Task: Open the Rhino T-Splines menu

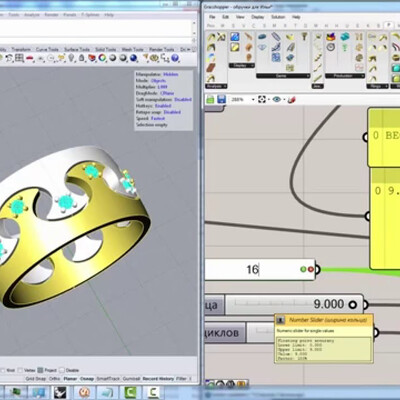Action: pos(91,15)
